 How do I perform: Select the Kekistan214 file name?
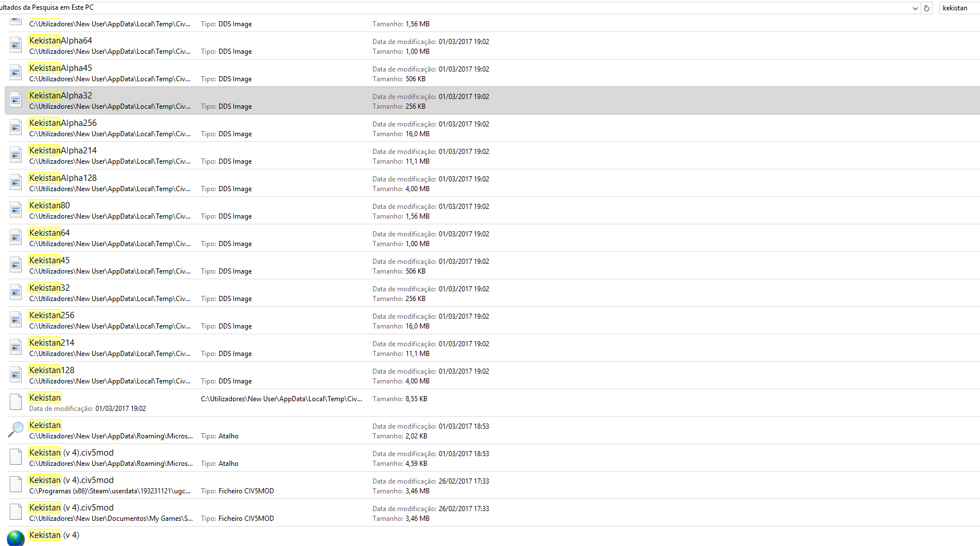point(52,343)
